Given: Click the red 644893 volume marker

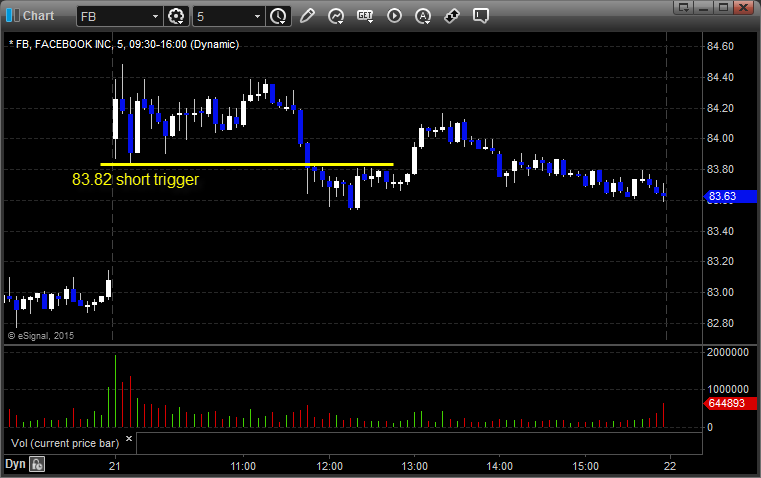Looking at the screenshot, I should pos(730,403).
